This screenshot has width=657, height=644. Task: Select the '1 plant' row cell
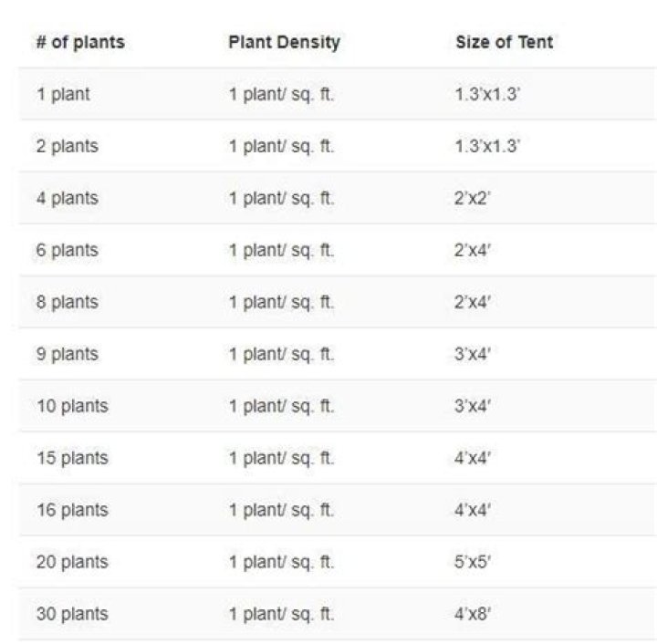(x=63, y=94)
